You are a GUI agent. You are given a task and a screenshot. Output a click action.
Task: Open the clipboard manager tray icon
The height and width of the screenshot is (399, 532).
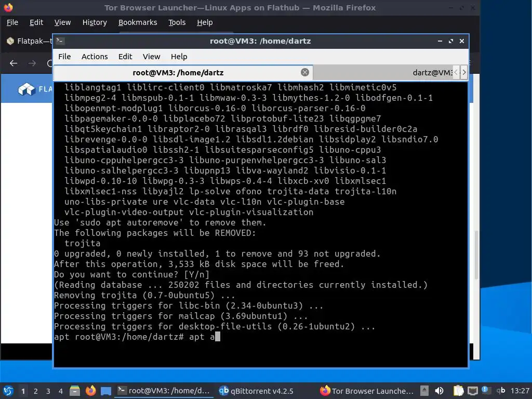click(458, 391)
